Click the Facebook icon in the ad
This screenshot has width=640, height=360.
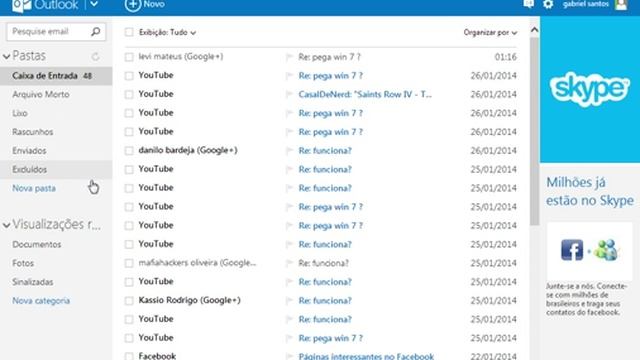pos(572,250)
